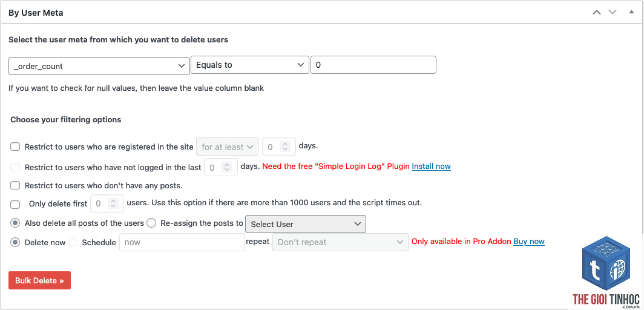Move the By User Meta panel up

(x=597, y=12)
